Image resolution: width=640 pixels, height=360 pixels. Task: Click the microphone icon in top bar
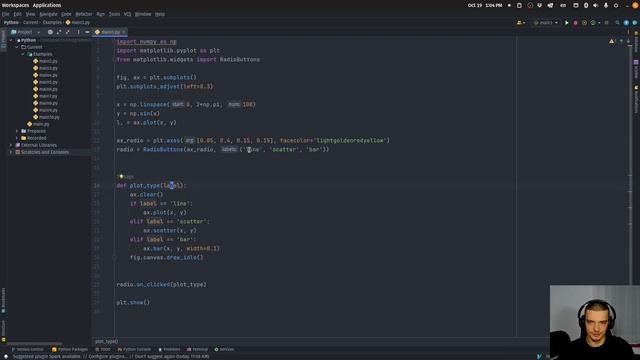pos(606,5)
